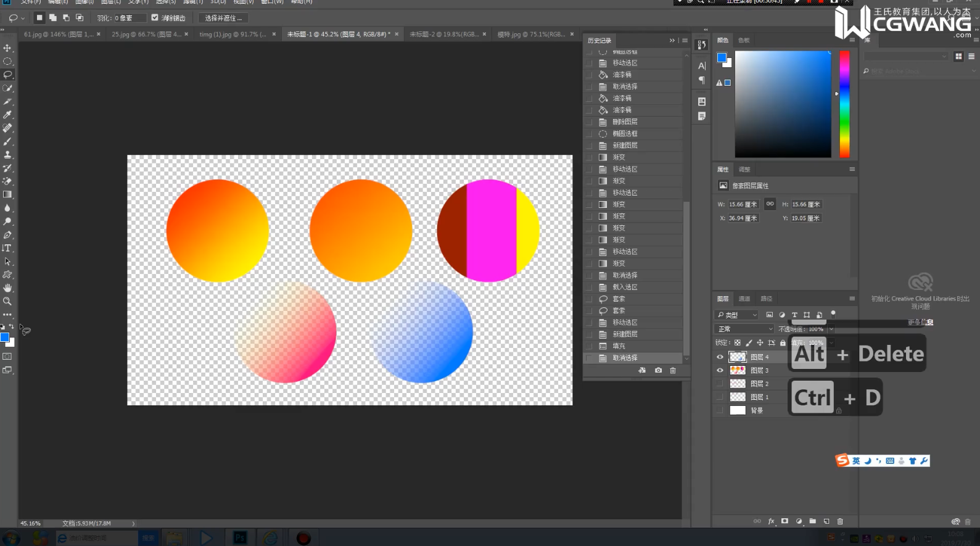
Task: Toggle lock transparent pixels icon
Action: pyautogui.click(x=737, y=342)
